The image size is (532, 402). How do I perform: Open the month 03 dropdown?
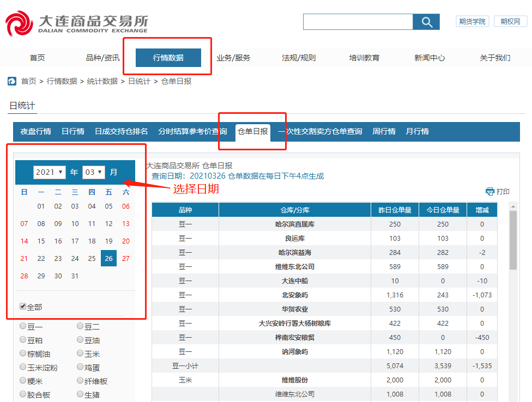point(93,172)
